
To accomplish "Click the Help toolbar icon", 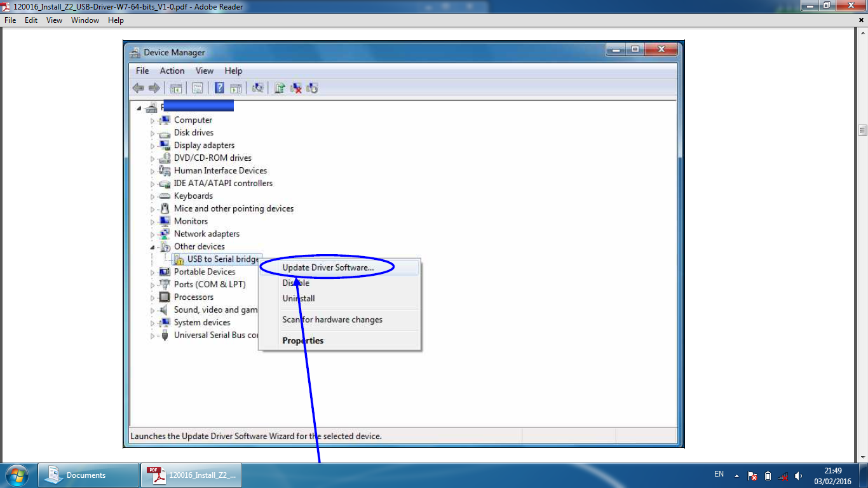I will tap(219, 88).
